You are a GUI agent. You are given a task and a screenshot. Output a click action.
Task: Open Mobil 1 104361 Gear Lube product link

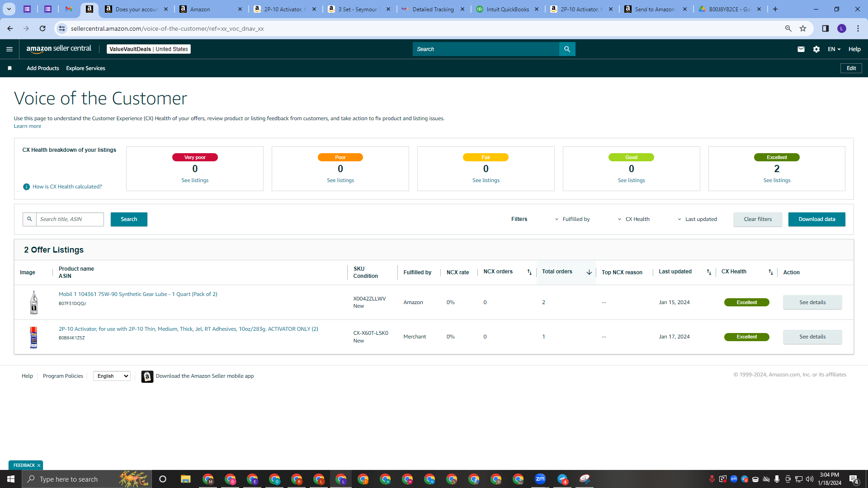138,294
